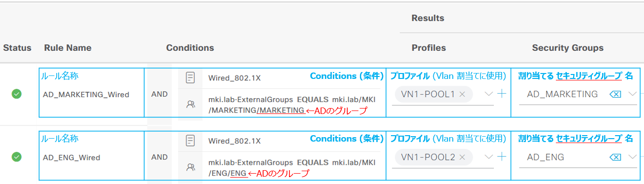Expand profiles dropdown for VN1-POOL1

point(489,94)
